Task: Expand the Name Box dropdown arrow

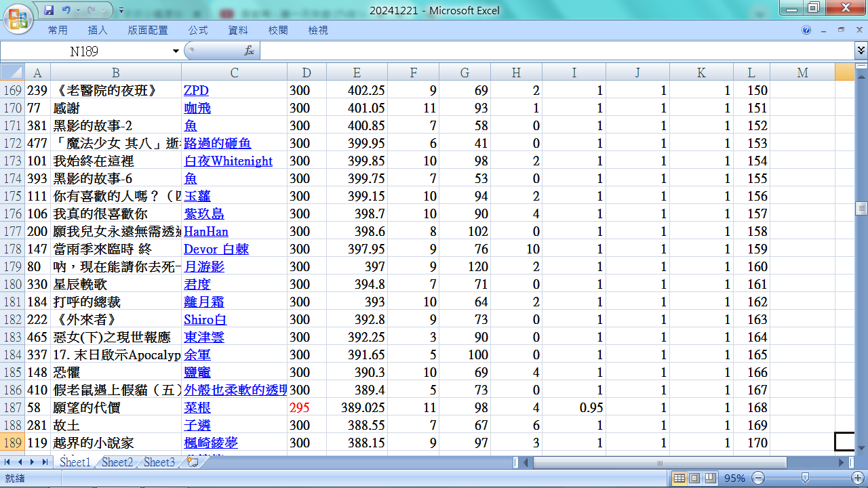Action: tap(176, 51)
